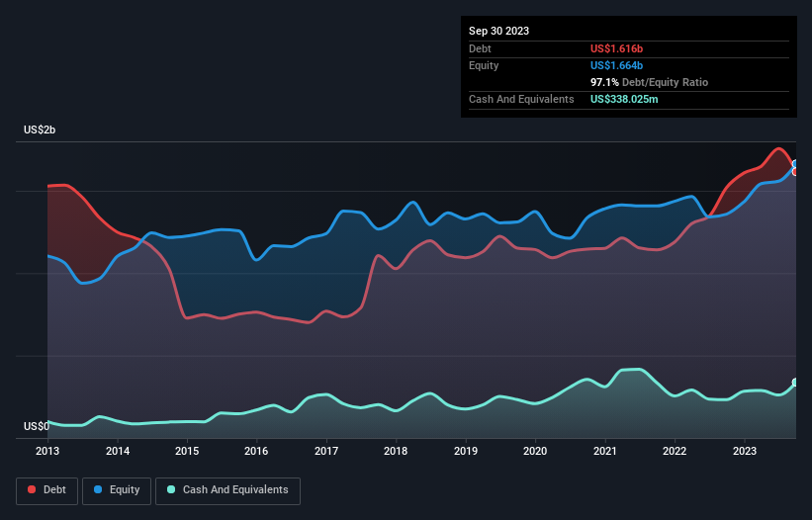Click the 2018 x-axis label
Screen dimensions: 812x520
[396, 451]
